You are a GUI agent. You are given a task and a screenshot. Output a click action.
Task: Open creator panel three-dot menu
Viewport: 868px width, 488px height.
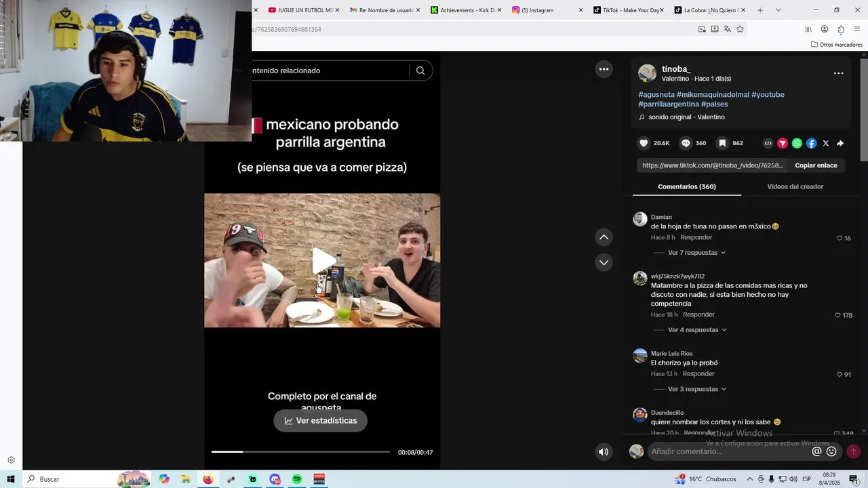pos(838,73)
